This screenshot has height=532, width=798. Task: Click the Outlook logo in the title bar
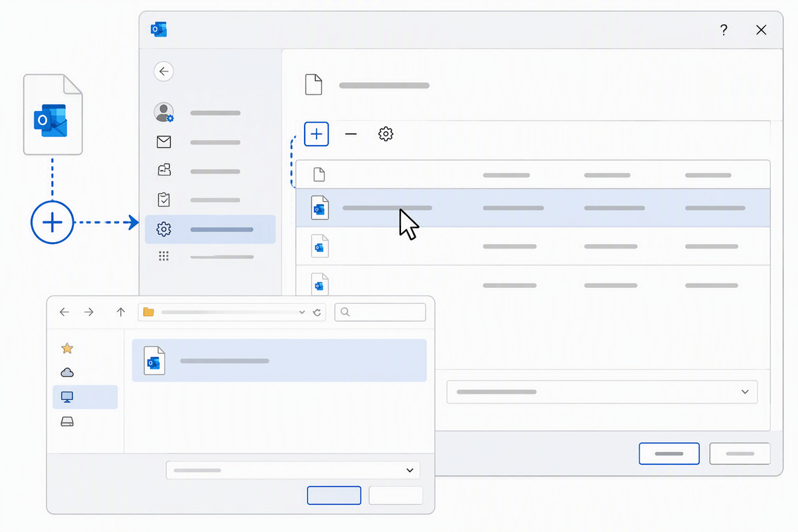158,29
